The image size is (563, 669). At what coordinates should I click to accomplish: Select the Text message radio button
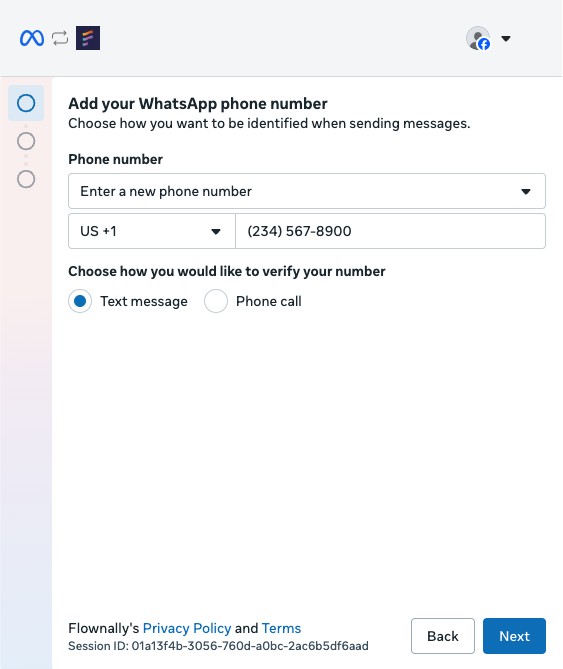80,301
